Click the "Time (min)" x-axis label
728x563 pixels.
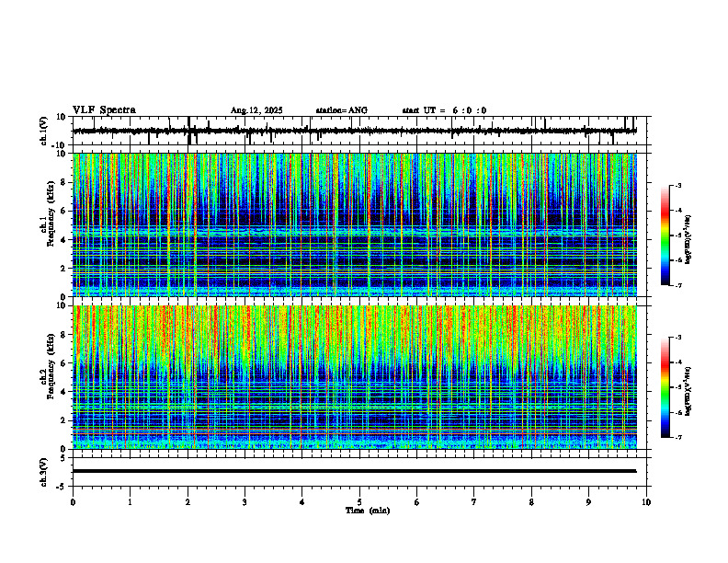click(368, 511)
